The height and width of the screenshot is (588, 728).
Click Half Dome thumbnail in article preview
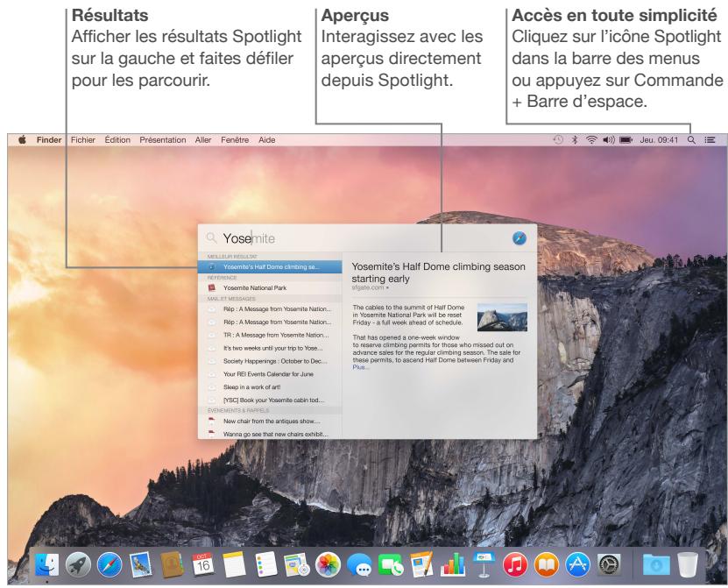(x=502, y=317)
